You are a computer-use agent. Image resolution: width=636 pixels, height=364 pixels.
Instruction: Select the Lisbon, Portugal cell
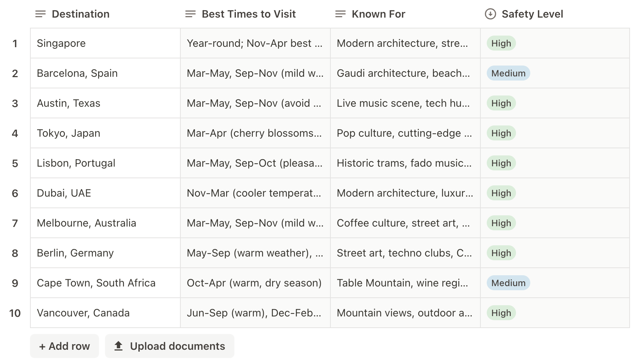[105, 163]
